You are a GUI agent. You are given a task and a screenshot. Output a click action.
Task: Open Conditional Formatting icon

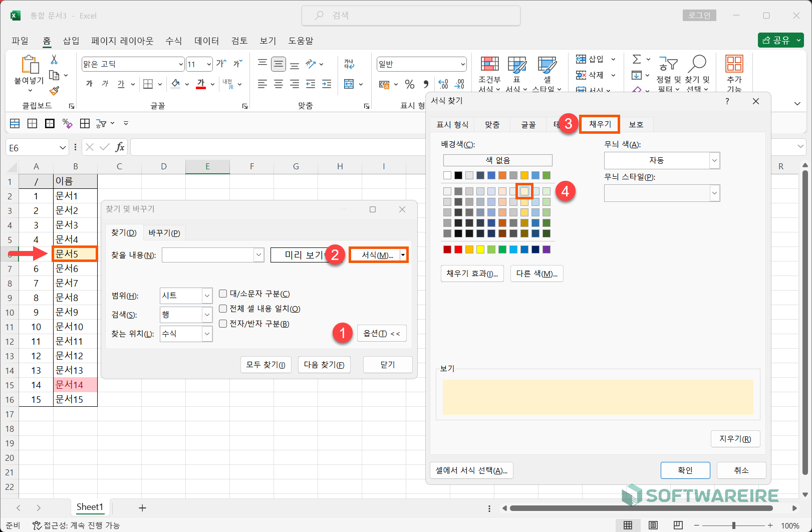[489, 64]
